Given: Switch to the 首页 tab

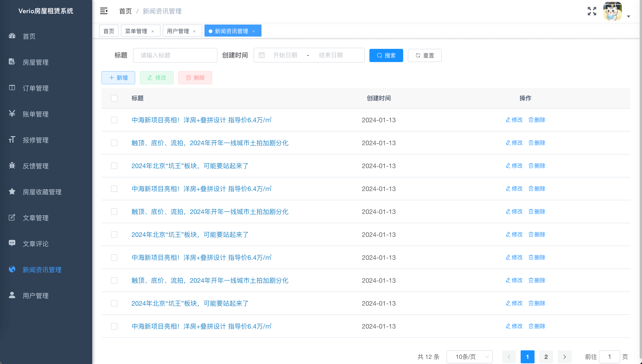Looking at the screenshot, I should 109,31.
